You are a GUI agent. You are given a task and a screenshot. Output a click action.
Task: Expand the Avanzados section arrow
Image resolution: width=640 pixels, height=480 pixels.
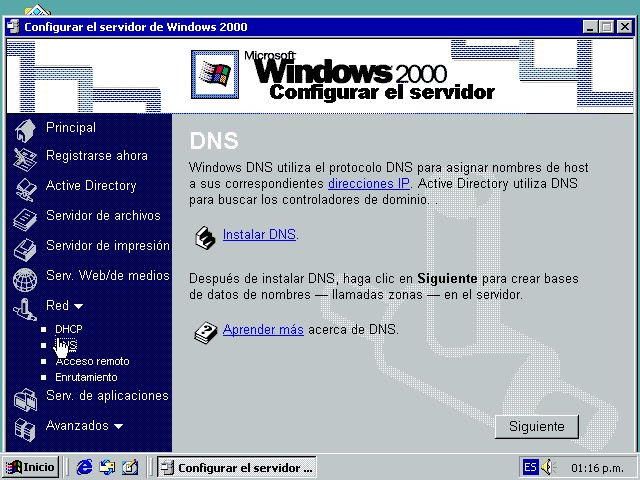click(x=118, y=427)
